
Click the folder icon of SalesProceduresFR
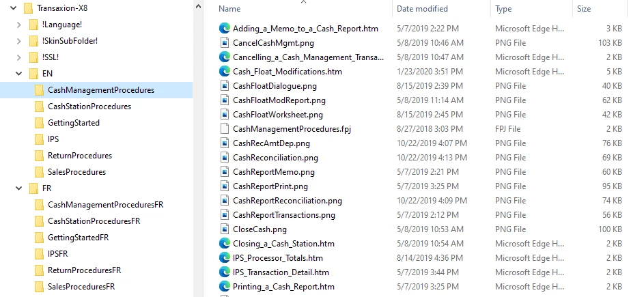[39, 287]
